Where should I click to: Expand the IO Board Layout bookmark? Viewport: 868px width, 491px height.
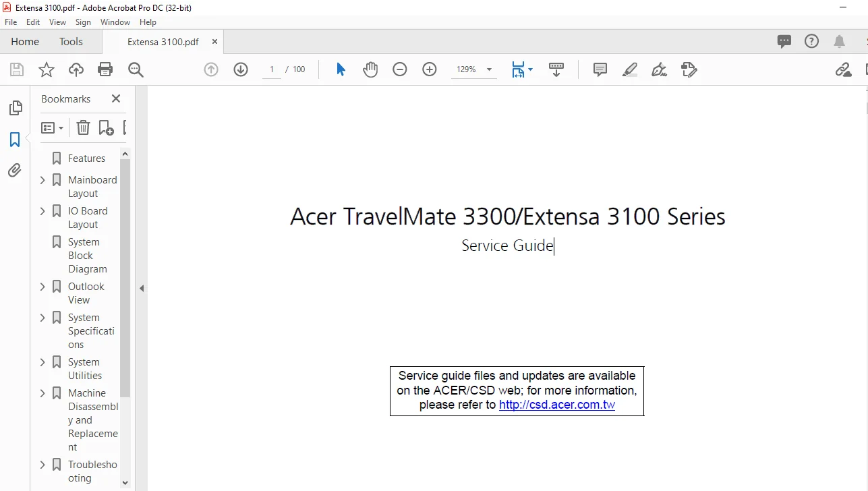pos(42,211)
